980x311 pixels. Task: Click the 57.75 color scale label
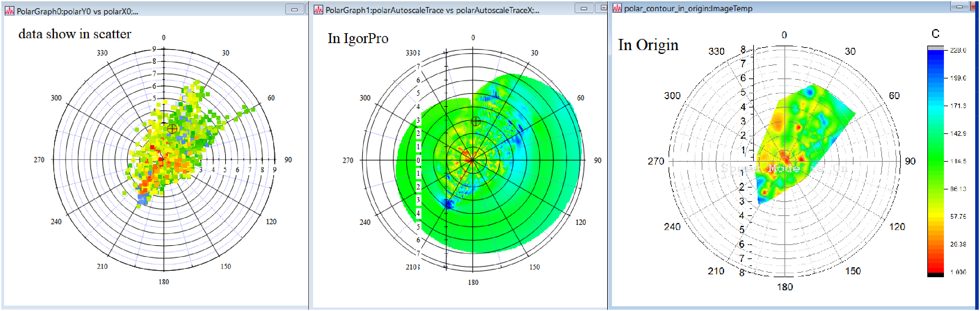tap(958, 217)
